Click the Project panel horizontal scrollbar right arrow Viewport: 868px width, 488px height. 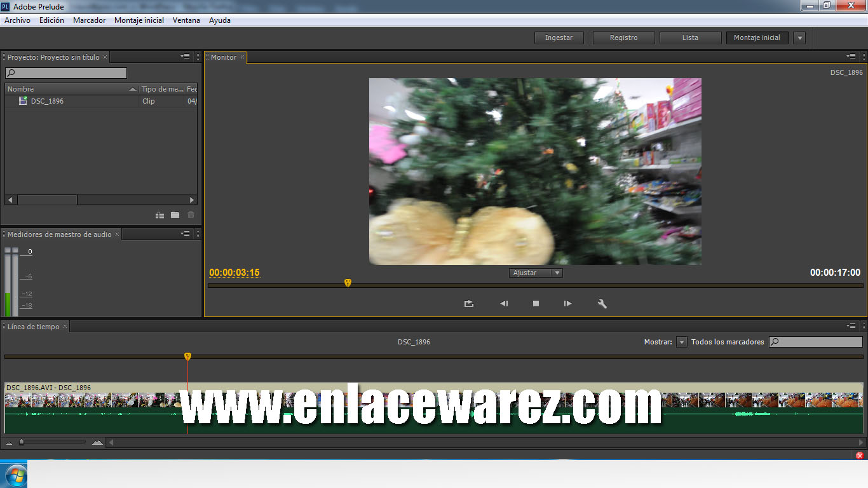(x=193, y=200)
